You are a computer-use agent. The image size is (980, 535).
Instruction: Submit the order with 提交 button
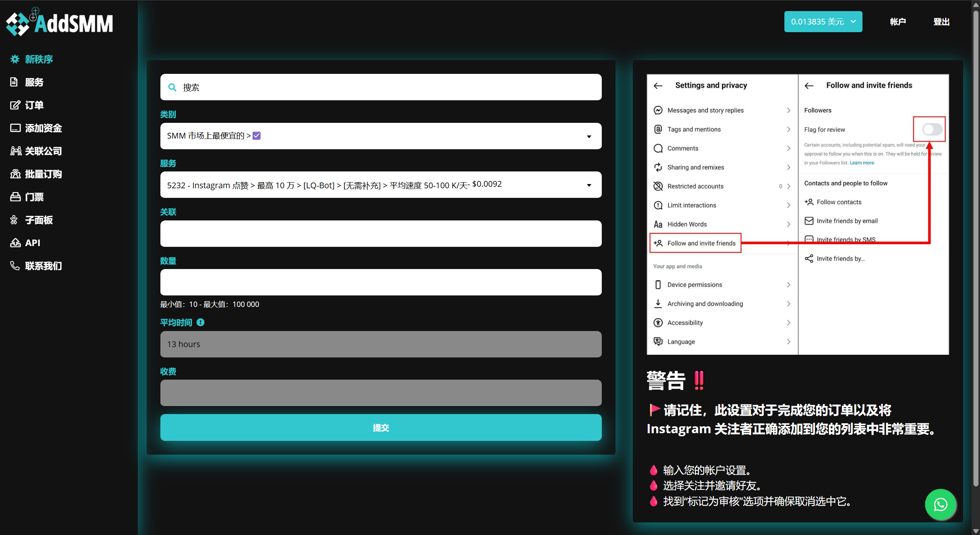tap(381, 427)
